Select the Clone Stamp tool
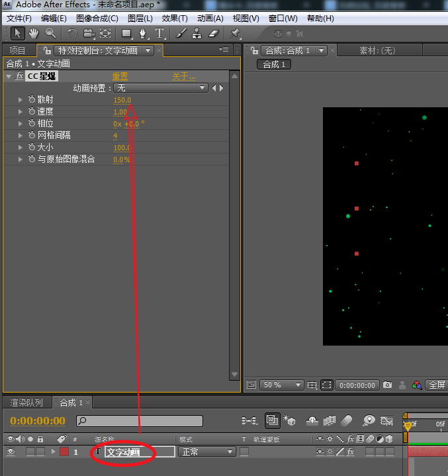 [197, 33]
